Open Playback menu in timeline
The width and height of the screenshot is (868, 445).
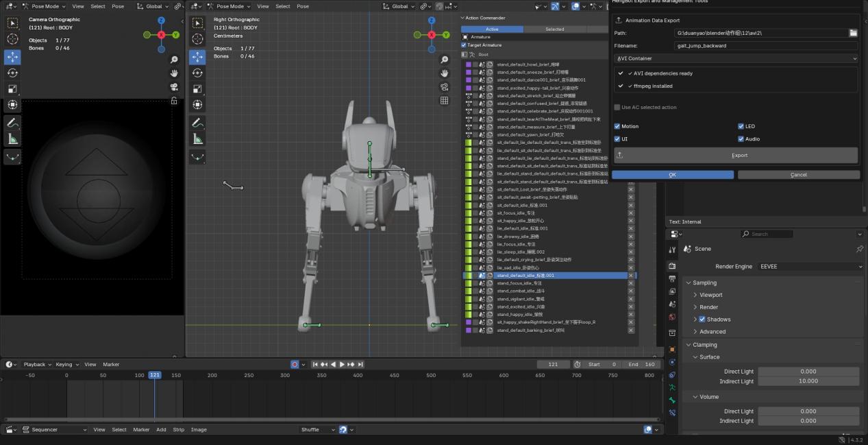[x=36, y=364]
